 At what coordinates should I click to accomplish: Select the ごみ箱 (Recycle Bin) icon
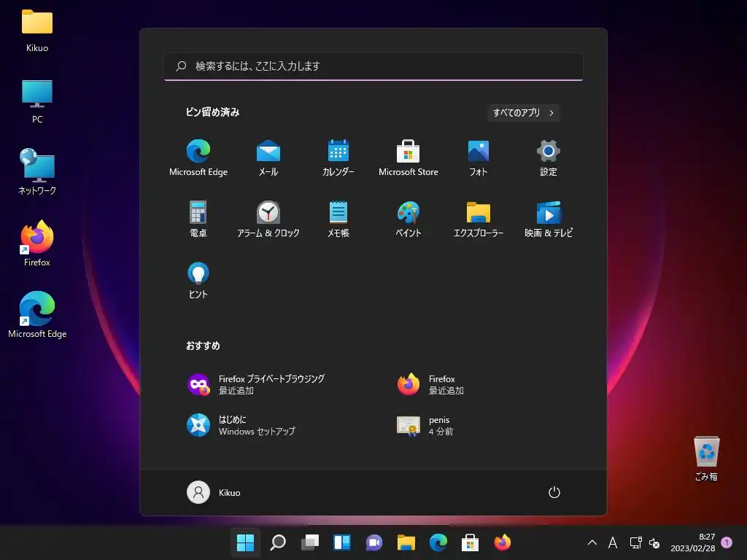point(706,458)
